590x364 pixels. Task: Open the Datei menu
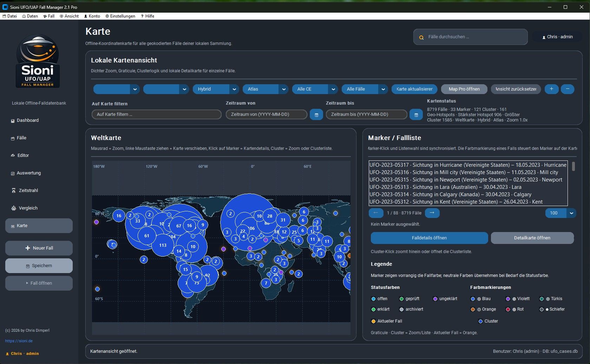tap(9, 16)
